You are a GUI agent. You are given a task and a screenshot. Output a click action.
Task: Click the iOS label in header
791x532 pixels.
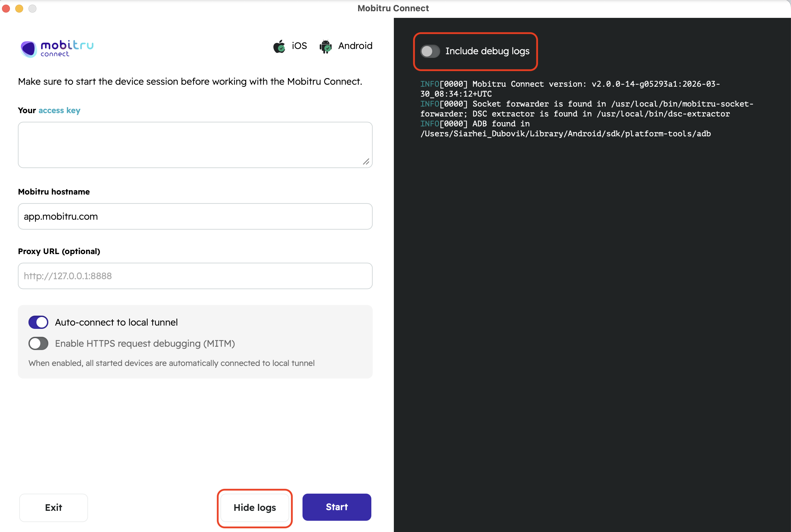299,46
